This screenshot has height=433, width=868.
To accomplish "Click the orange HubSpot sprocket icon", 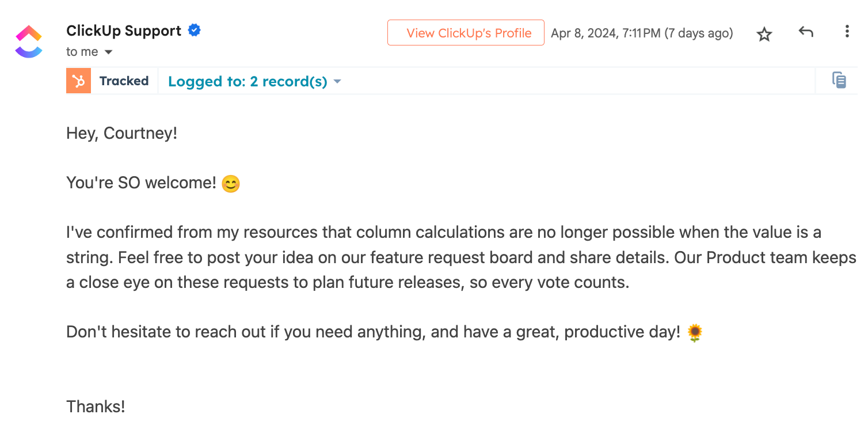I will pos(78,81).
